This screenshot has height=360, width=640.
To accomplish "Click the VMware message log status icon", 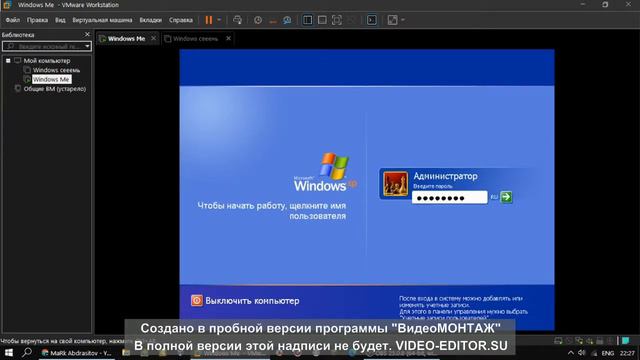I will [x=626, y=341].
